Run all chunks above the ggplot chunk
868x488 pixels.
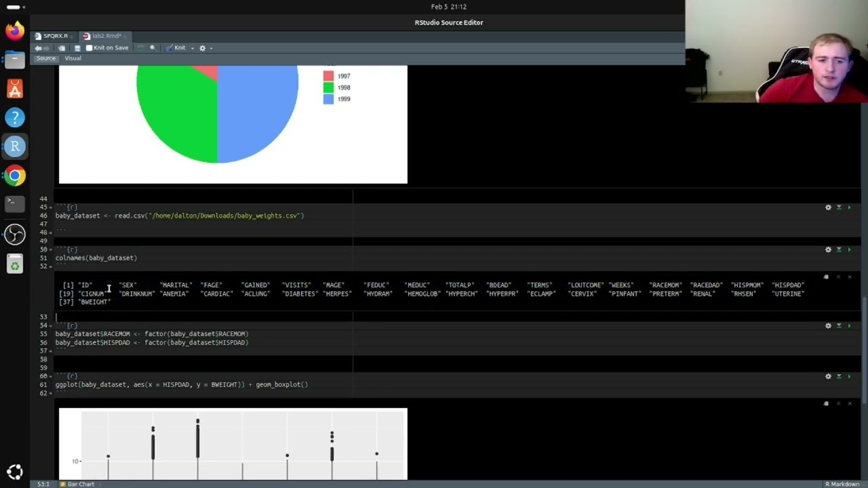[839, 376]
